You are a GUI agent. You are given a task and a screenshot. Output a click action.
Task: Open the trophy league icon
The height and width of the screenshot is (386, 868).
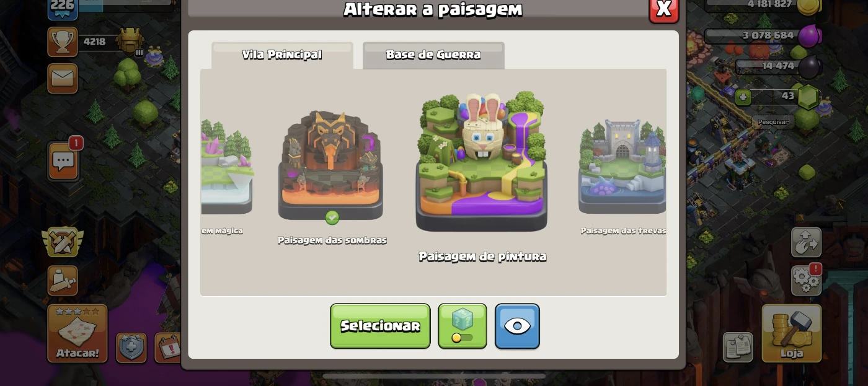(x=63, y=42)
